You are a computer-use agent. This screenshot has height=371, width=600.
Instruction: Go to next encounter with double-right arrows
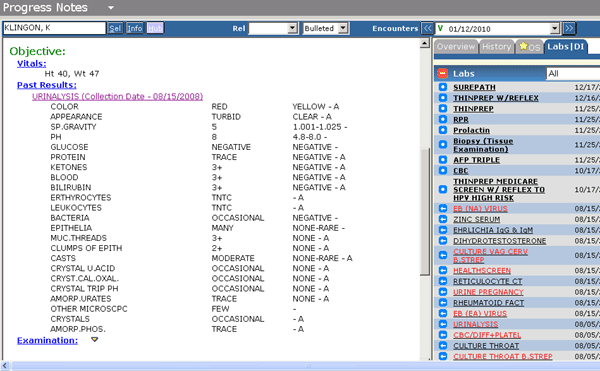pos(569,28)
